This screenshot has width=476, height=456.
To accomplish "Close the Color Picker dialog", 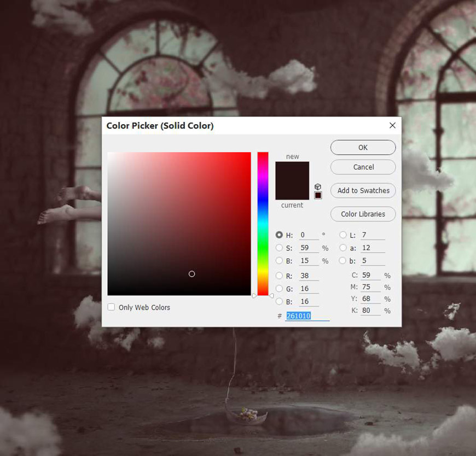I will (x=392, y=125).
